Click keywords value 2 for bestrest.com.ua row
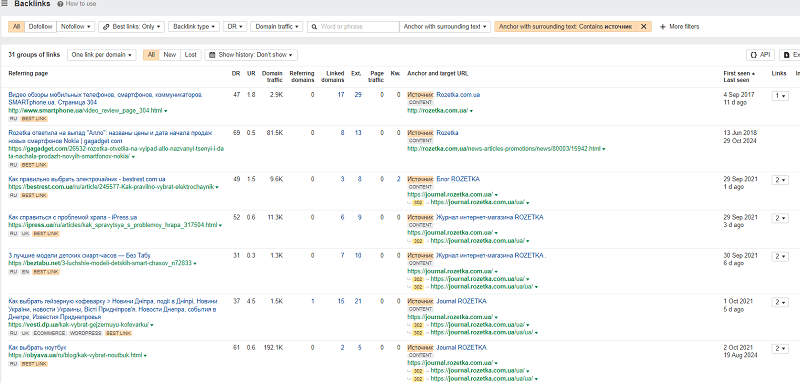Screen dimensions: 800x383 tap(398, 179)
